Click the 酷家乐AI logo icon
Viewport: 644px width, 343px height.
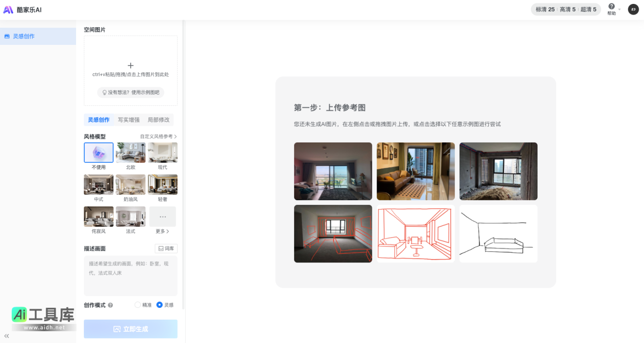coord(8,9)
